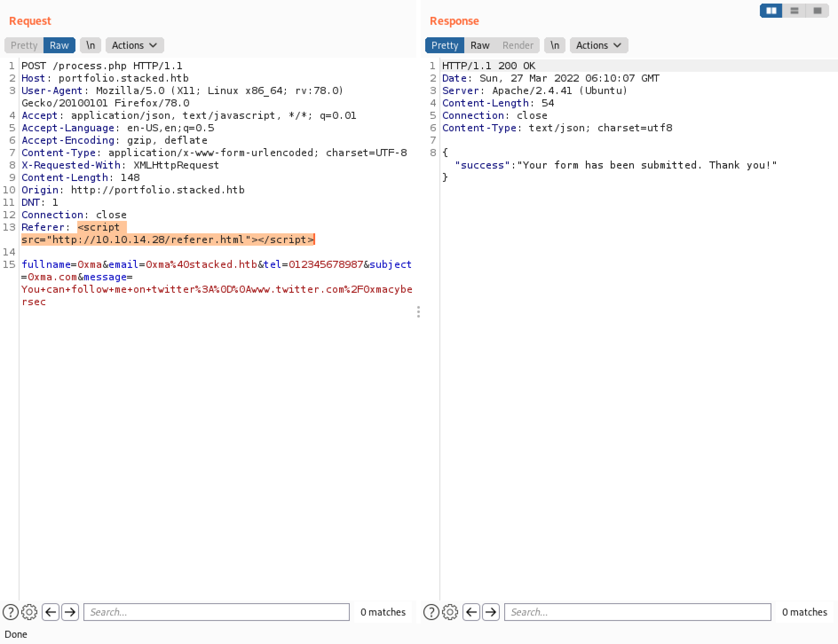This screenshot has height=644, width=838.
Task: Click the X-Requested-With header line
Action: pyautogui.click(x=120, y=165)
